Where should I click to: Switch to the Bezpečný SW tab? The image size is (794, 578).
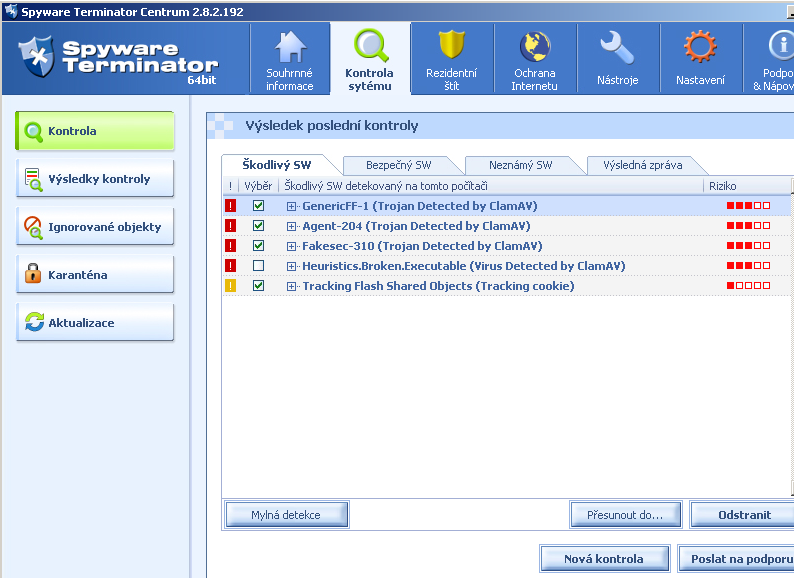(399, 165)
